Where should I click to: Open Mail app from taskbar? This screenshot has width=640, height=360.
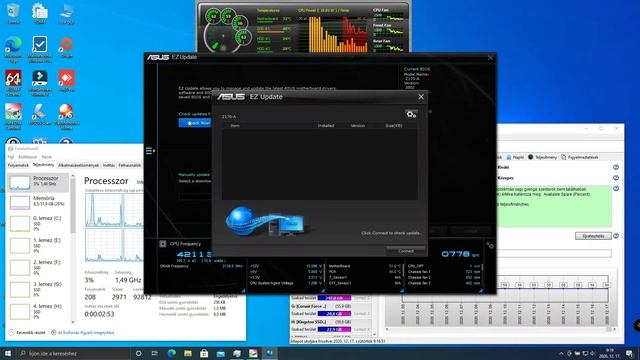point(220,353)
